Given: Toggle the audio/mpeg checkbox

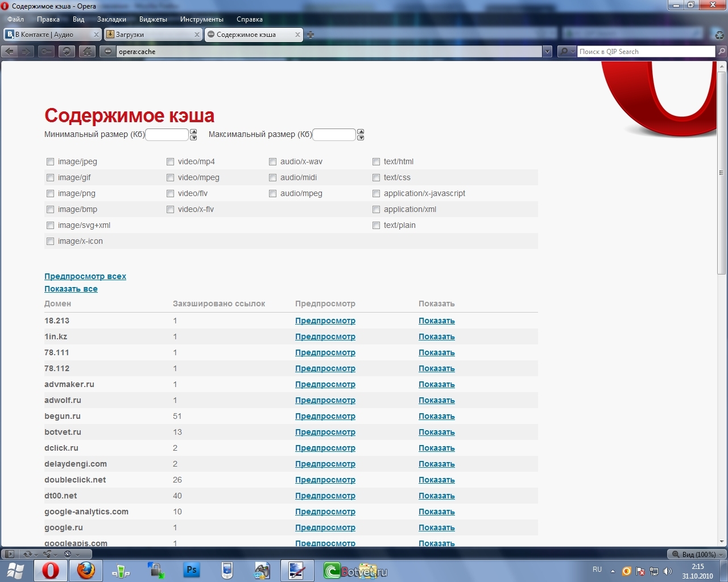Looking at the screenshot, I should [x=272, y=194].
